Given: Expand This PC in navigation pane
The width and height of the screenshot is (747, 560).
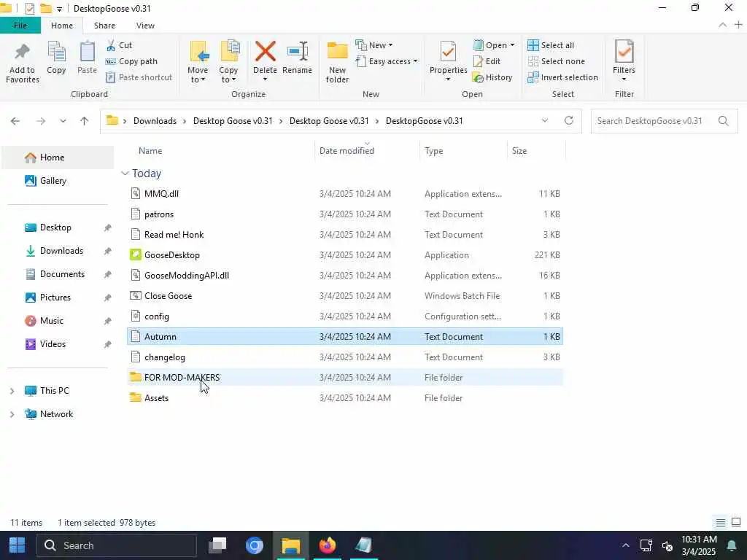Looking at the screenshot, I should point(12,391).
